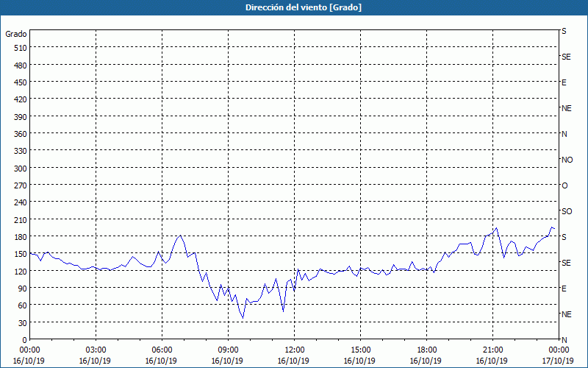
Task: Click the title 'Dirección del viento [Grado]'
Action: tap(304, 7)
